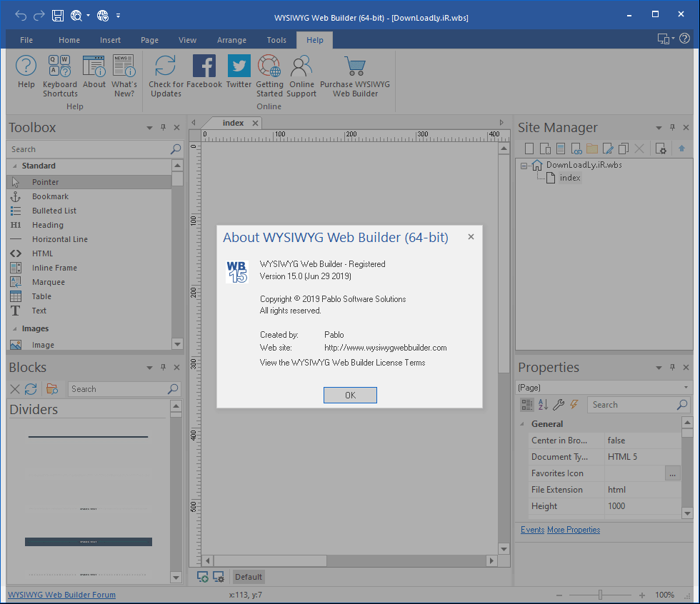Select the Inline Frame tool

pos(89,268)
